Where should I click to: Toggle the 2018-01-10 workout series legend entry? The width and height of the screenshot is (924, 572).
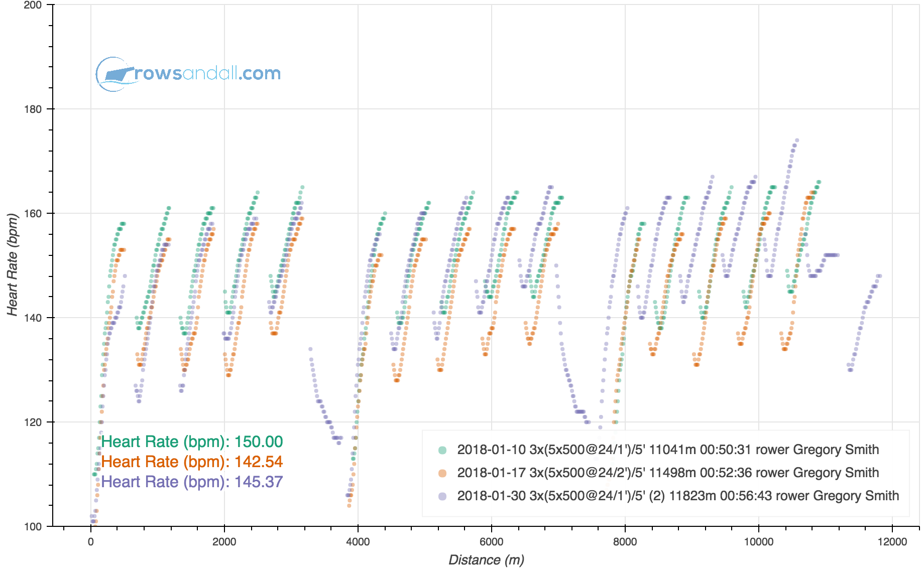click(668, 450)
